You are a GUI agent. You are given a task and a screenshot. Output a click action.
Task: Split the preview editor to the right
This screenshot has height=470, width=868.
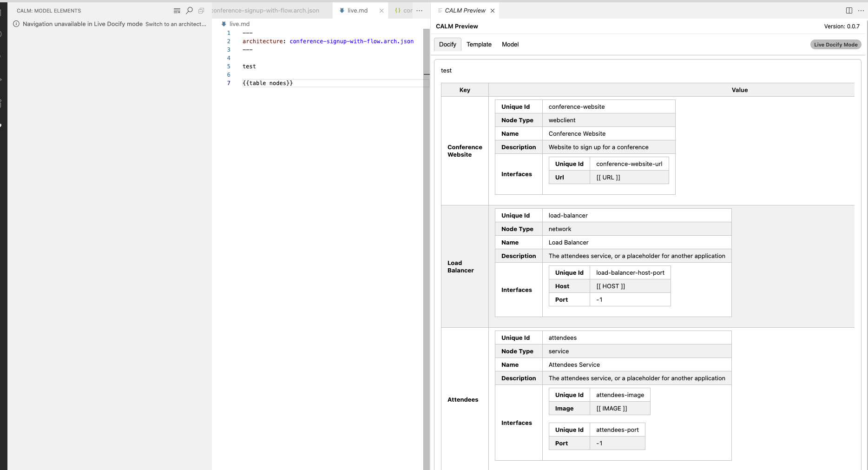point(849,10)
